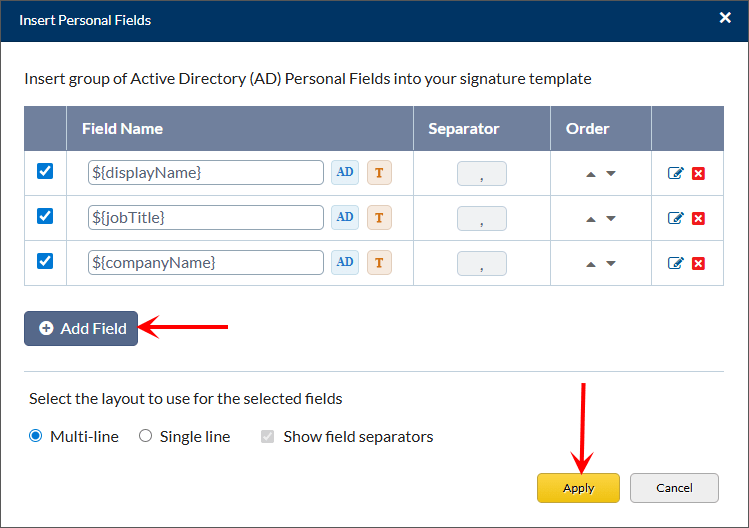Screen dimensions: 749x528
Task: Move jobTitle row up in order
Action: [591, 219]
